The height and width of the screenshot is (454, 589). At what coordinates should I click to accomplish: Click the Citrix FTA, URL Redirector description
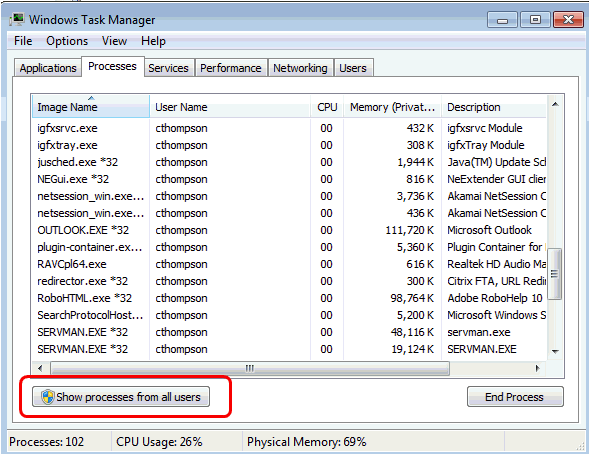(x=497, y=281)
